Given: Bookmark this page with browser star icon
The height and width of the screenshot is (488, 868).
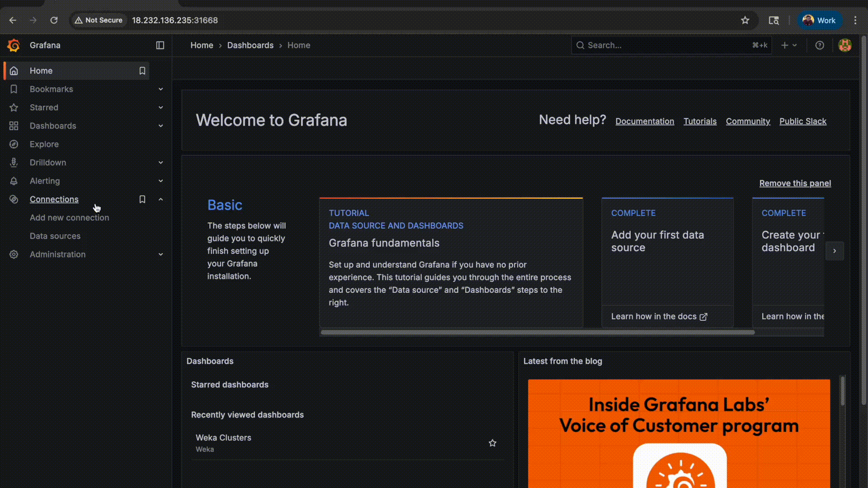Looking at the screenshot, I should click(745, 20).
